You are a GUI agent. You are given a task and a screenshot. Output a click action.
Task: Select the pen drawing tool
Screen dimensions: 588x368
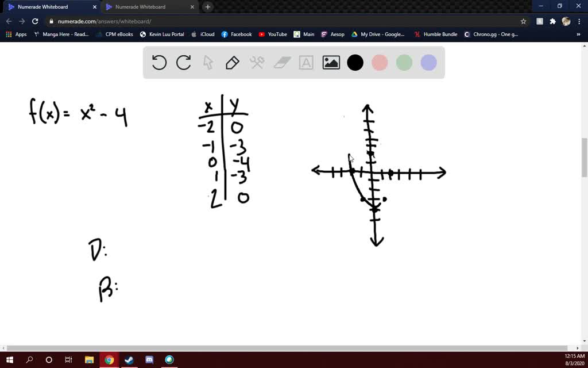[233, 63]
